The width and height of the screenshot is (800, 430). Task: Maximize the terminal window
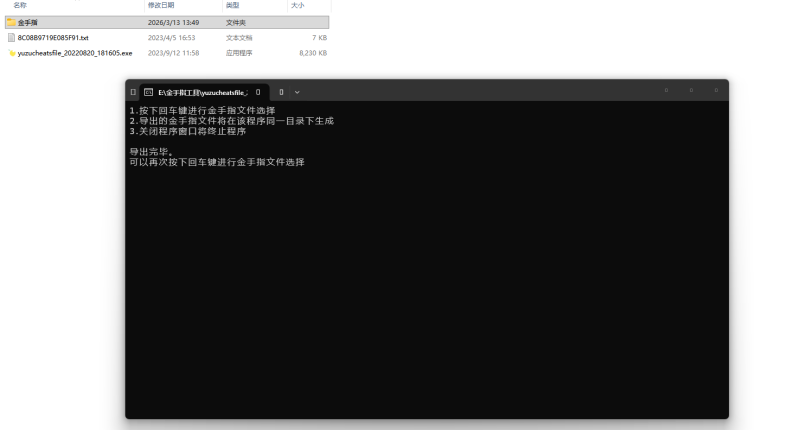coord(691,90)
